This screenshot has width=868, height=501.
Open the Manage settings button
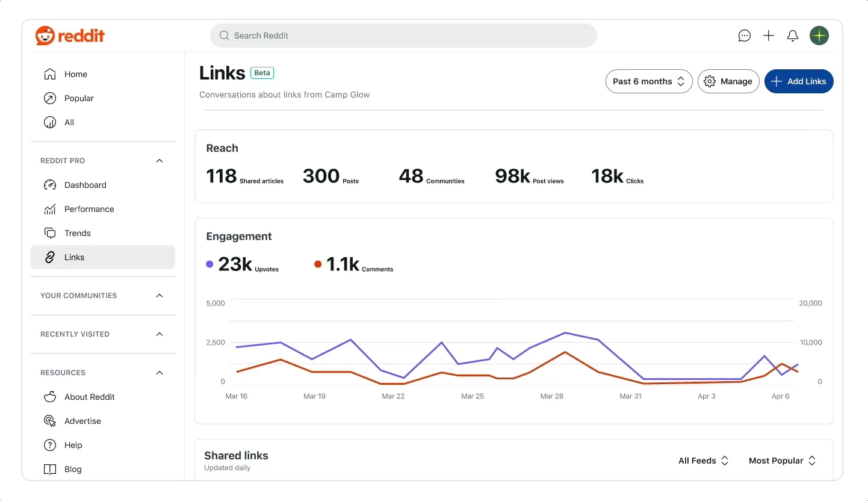click(728, 81)
